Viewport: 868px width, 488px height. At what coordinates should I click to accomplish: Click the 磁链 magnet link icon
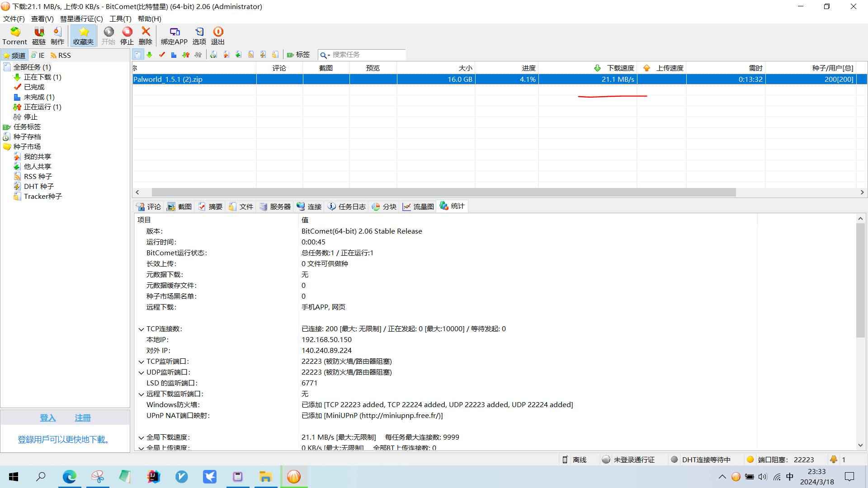38,35
